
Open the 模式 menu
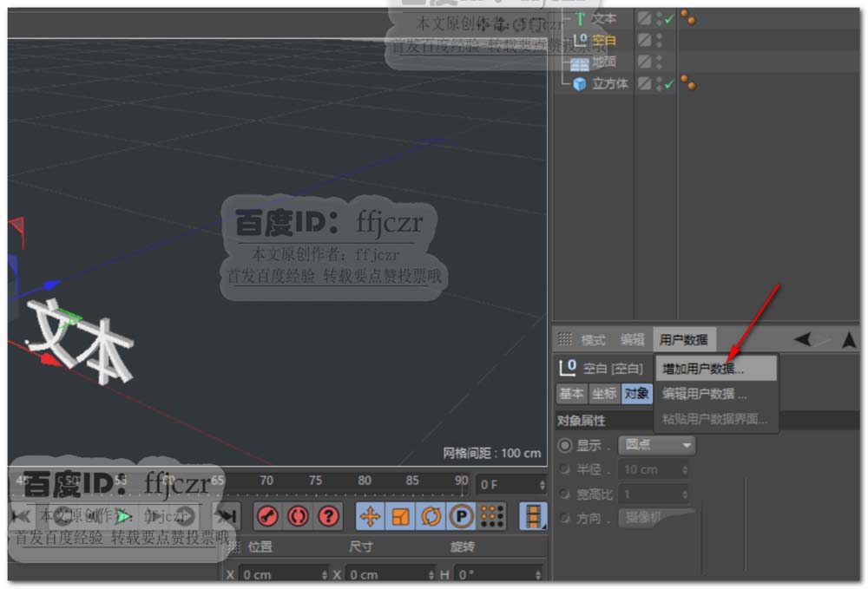pyautogui.click(x=593, y=339)
